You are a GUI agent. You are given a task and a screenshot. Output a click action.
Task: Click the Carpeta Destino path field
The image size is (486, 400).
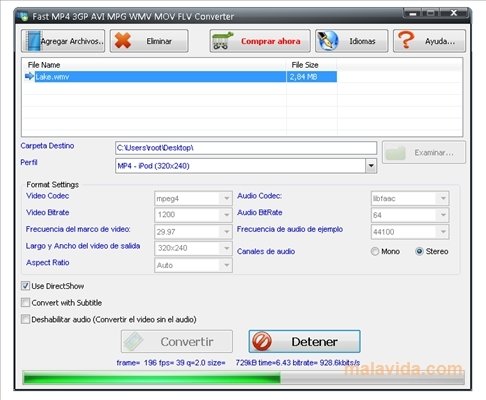pyautogui.click(x=246, y=148)
